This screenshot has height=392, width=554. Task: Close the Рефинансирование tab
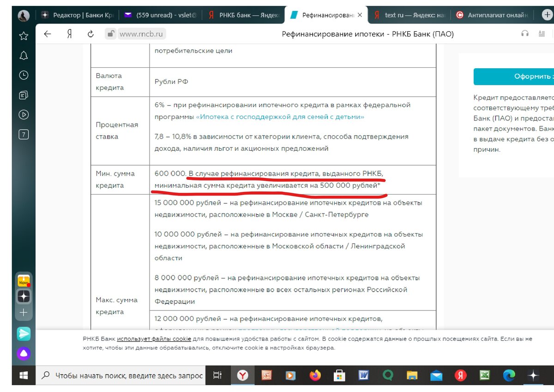click(360, 15)
